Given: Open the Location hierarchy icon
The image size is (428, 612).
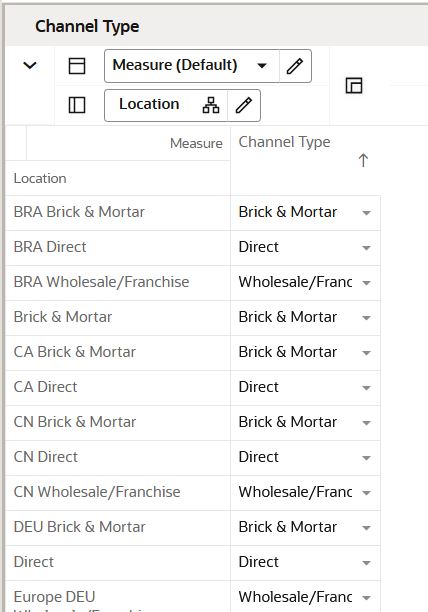Looking at the screenshot, I should [211, 105].
